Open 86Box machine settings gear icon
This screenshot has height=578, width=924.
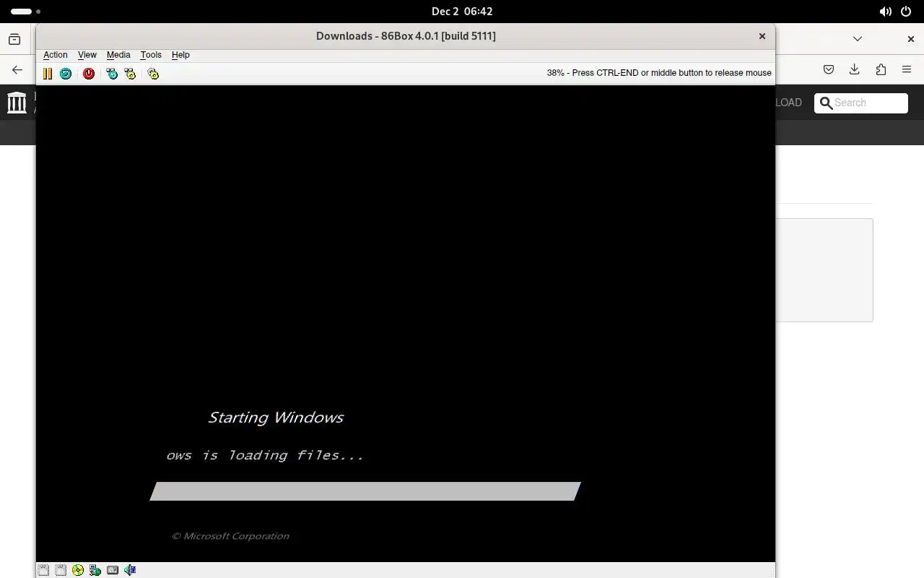(x=153, y=73)
